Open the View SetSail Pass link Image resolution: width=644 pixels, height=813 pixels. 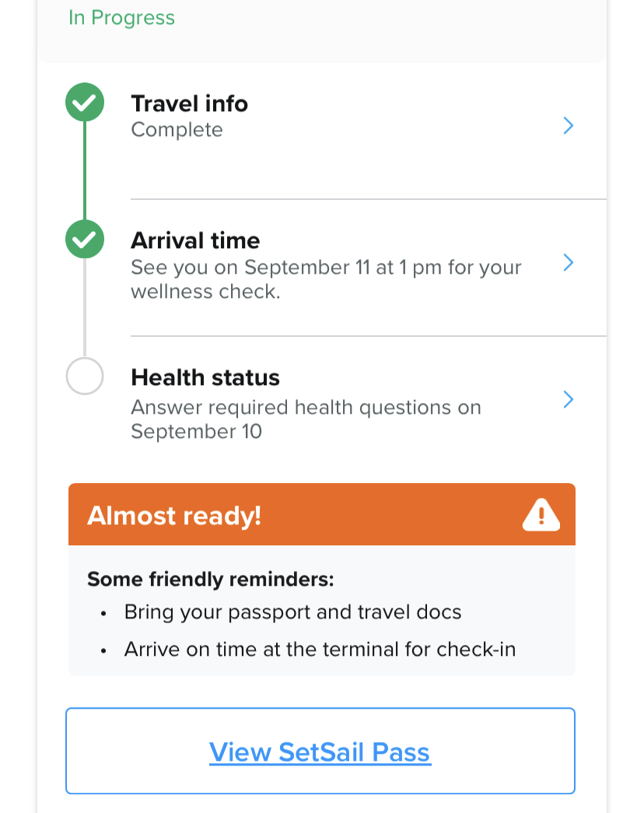(x=320, y=752)
